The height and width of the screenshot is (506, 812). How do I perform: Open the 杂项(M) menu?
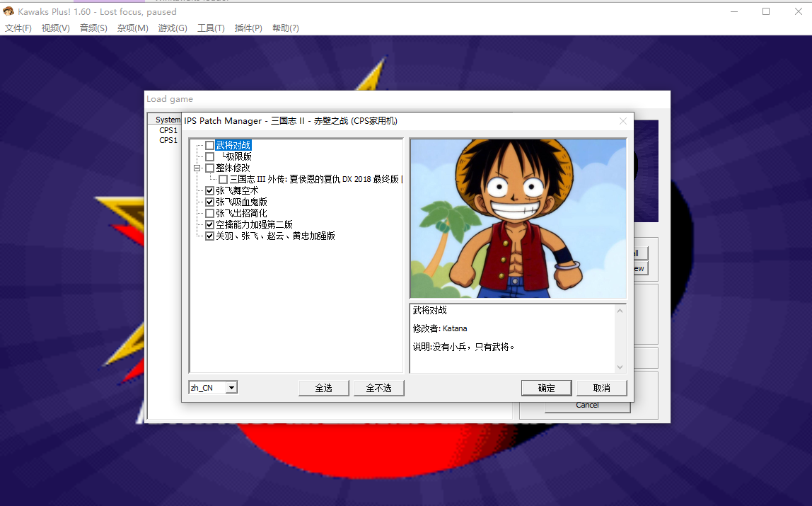pos(132,28)
